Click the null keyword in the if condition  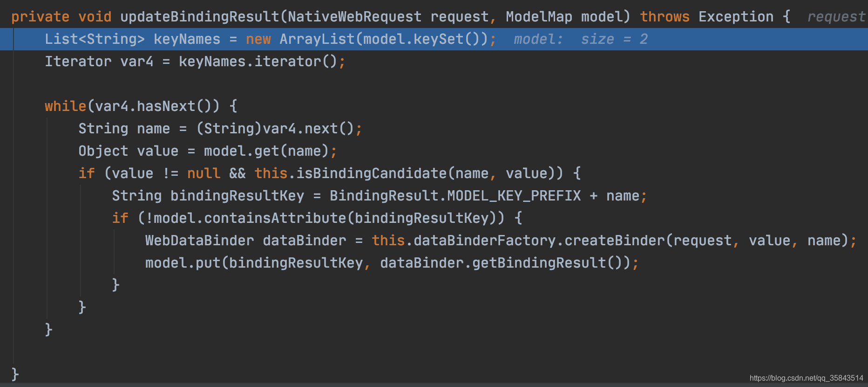[204, 173]
